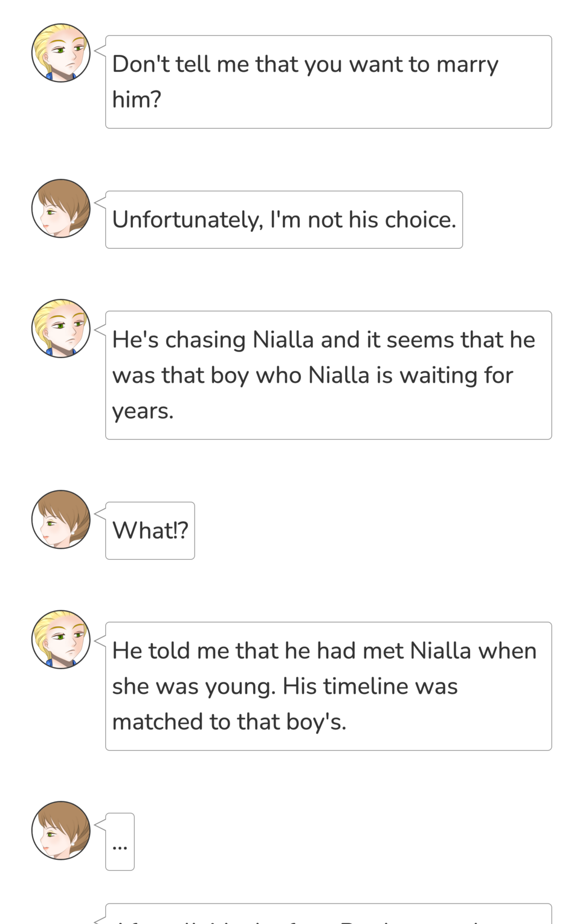The image size is (568, 924).
Task: Tap the word "him?" in the first message
Action: pos(137,100)
